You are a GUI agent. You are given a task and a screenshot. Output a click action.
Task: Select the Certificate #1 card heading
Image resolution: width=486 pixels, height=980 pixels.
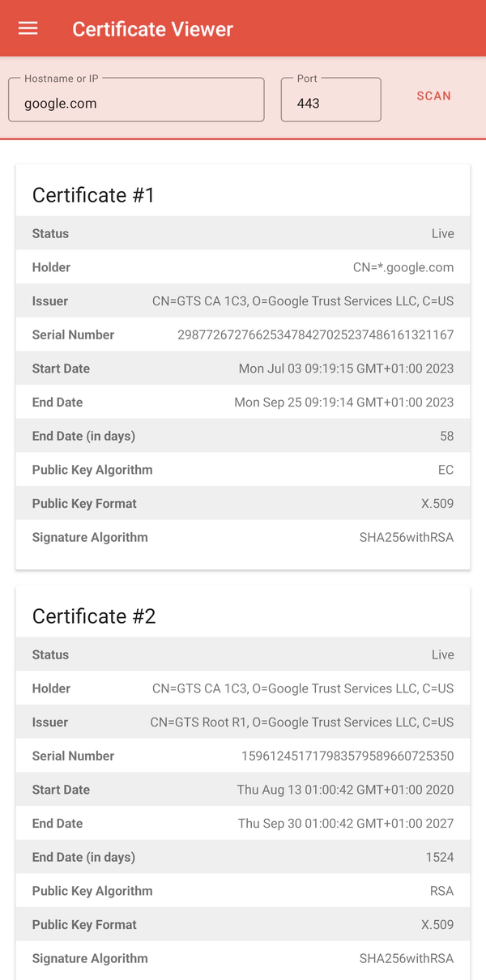click(93, 195)
